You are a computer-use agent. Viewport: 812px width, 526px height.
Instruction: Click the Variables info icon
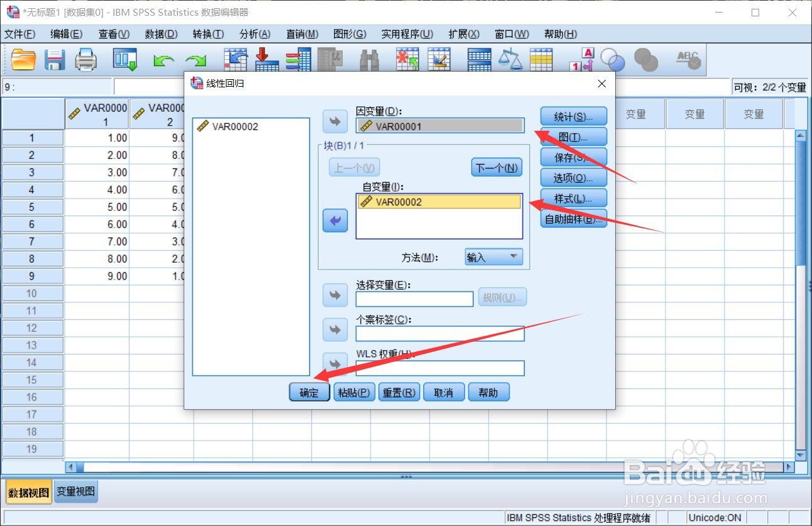298,60
